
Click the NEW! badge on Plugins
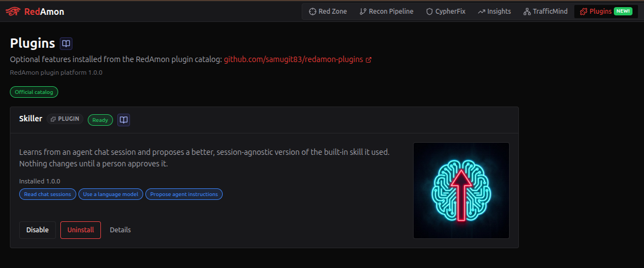coord(623,12)
